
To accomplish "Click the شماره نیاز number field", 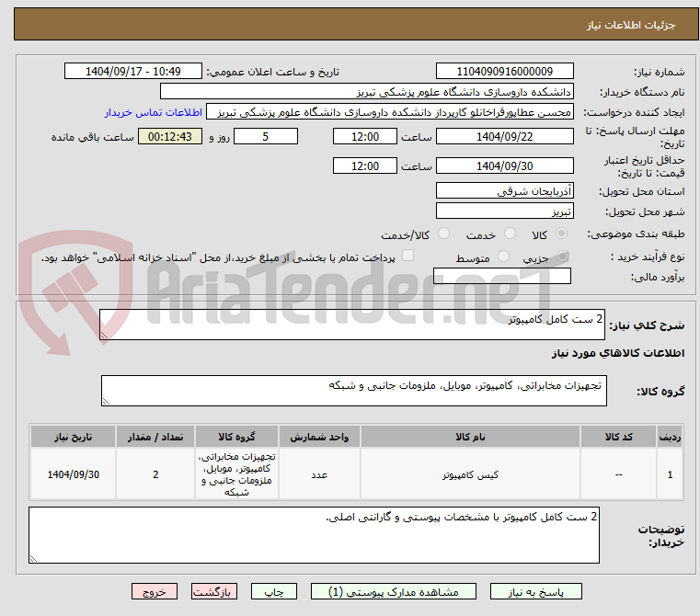I will point(504,72).
